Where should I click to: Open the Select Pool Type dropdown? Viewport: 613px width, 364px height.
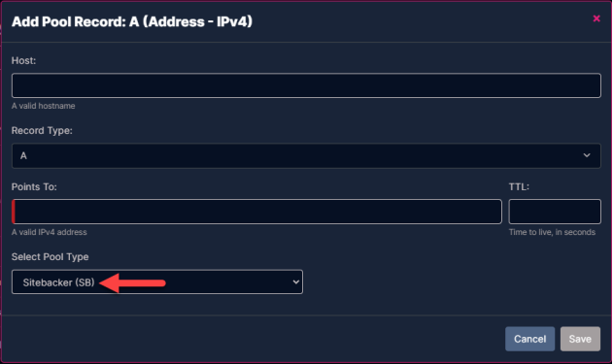click(x=157, y=282)
